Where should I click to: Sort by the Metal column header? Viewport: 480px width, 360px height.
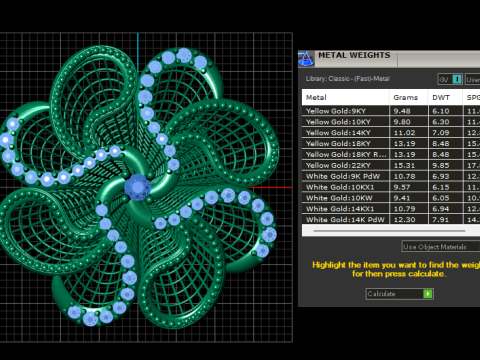click(345, 97)
